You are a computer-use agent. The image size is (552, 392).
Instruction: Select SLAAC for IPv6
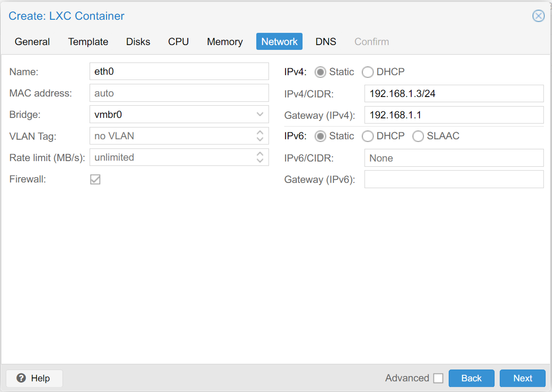click(x=418, y=136)
